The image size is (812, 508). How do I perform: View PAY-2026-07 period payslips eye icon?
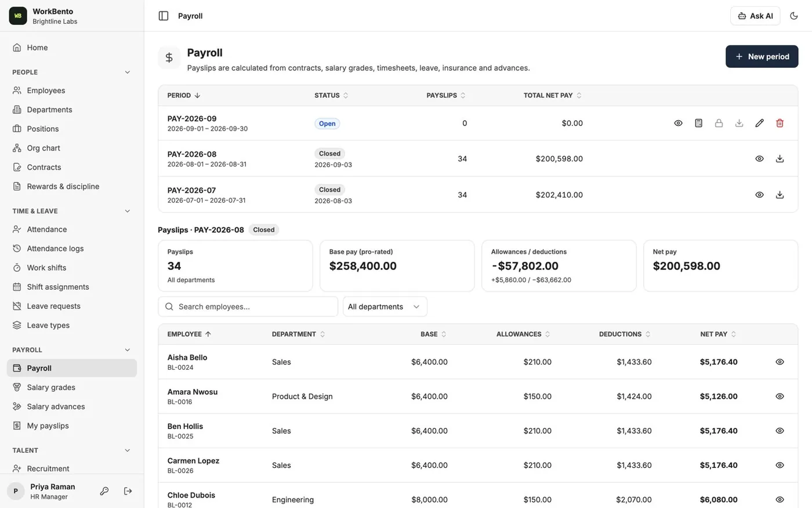759,194
